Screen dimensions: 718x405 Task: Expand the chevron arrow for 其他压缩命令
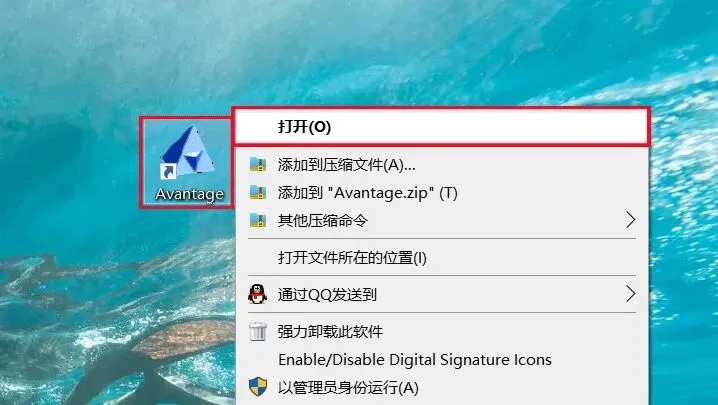[x=631, y=220]
